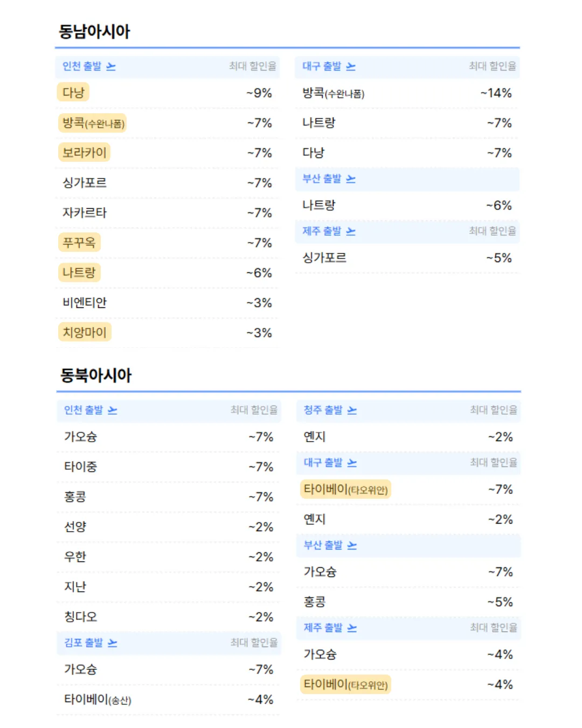Open the 청주 출발 section header
This screenshot has height=728, width=582.
(x=408, y=410)
